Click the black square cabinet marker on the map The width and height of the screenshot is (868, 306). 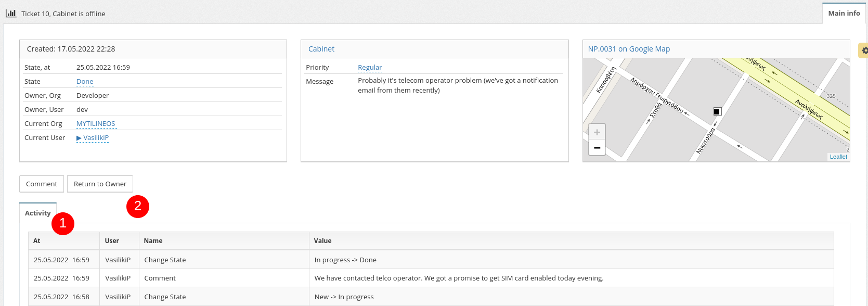(x=717, y=111)
